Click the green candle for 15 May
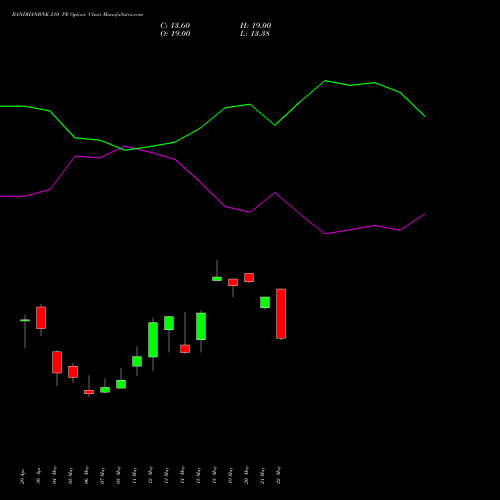Screen dimensions: 500x500 [201, 326]
